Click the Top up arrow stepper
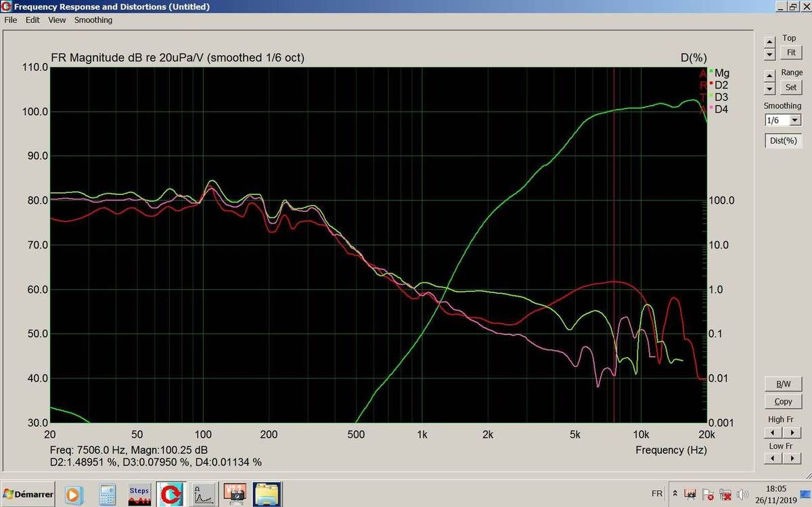This screenshot has height=507, width=812. coord(769,41)
